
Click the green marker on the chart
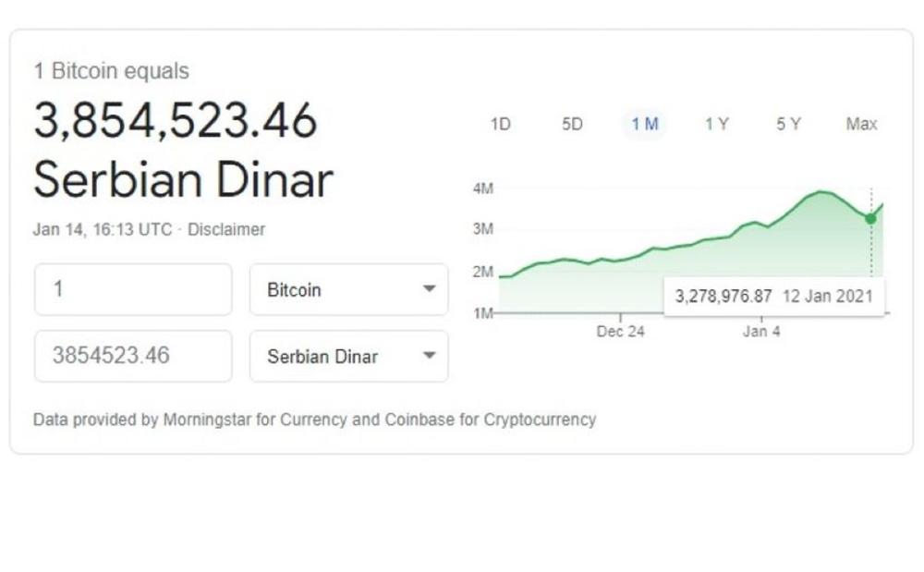click(x=869, y=219)
